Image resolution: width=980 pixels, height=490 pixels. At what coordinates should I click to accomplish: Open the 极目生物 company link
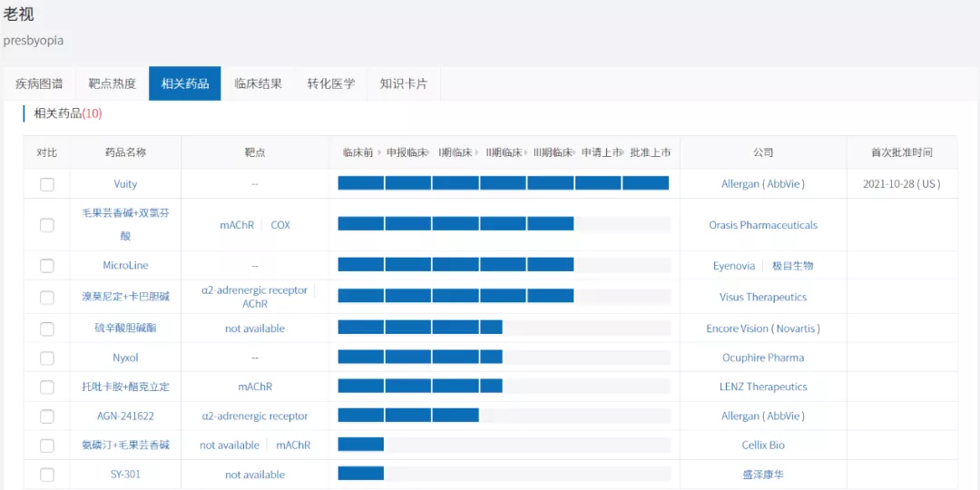point(792,266)
